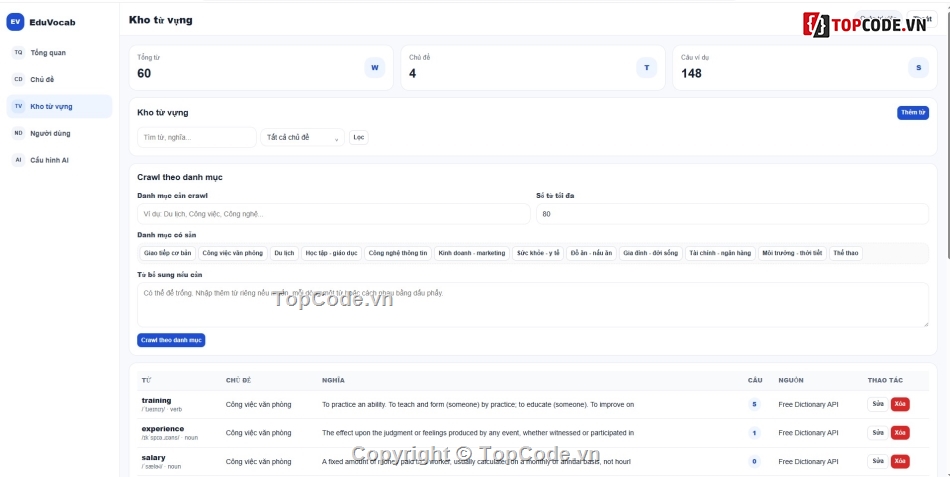Viewport: 950px width, 477px height.
Task: Focus the Danh mục cần crawl input
Action: 334,214
